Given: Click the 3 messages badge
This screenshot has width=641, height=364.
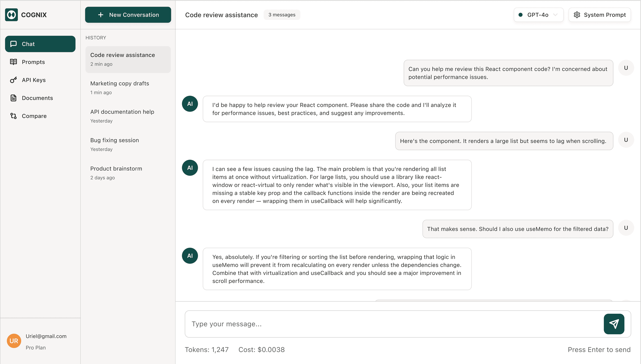Looking at the screenshot, I should 282,15.
